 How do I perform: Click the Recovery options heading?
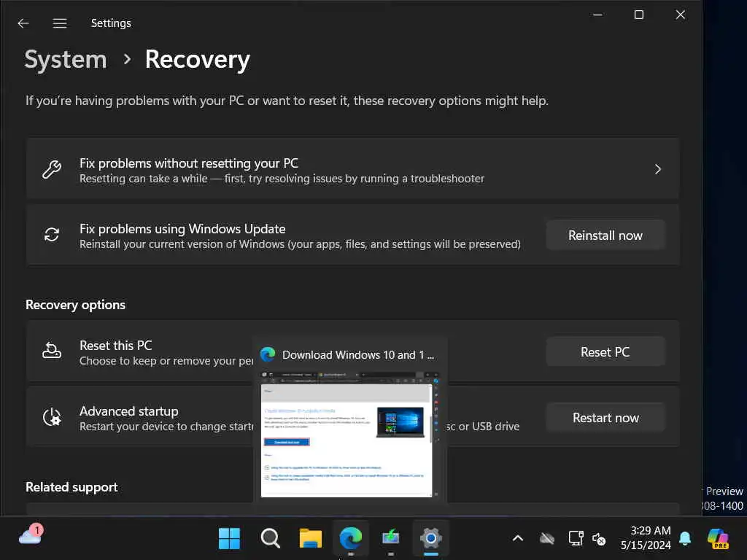(x=75, y=305)
